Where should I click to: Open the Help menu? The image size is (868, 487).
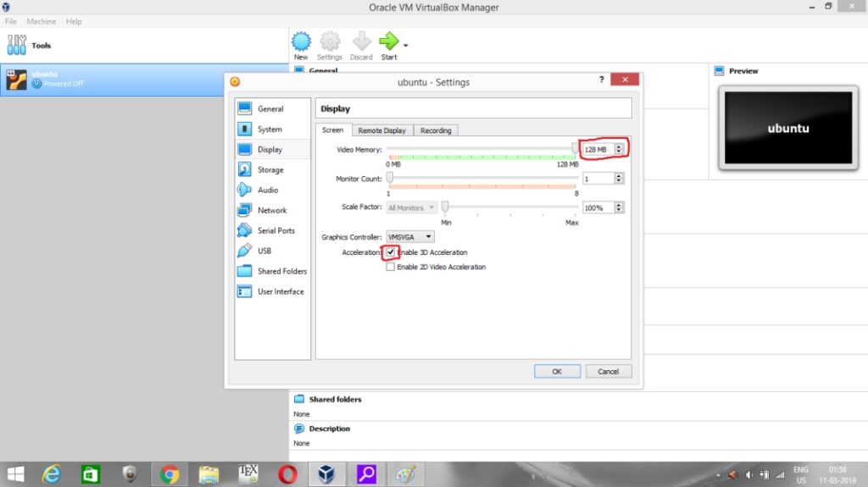click(74, 21)
